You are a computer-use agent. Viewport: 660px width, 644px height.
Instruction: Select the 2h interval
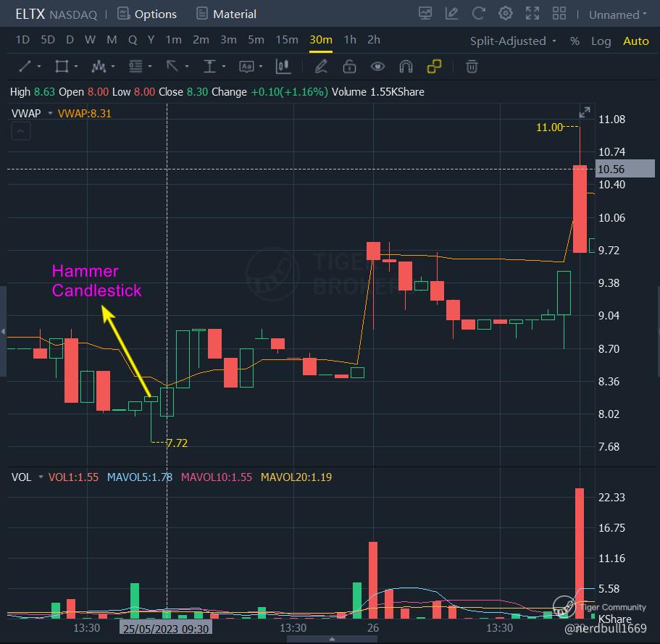373,40
